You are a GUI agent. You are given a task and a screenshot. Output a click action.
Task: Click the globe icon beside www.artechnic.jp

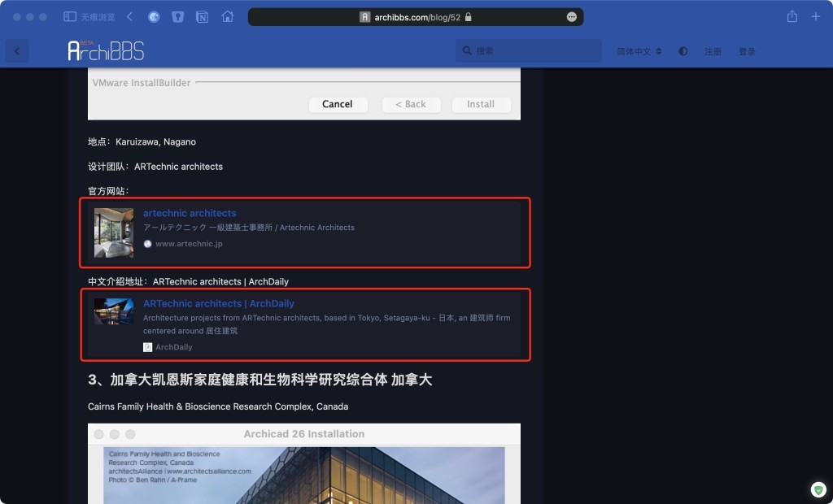click(148, 244)
